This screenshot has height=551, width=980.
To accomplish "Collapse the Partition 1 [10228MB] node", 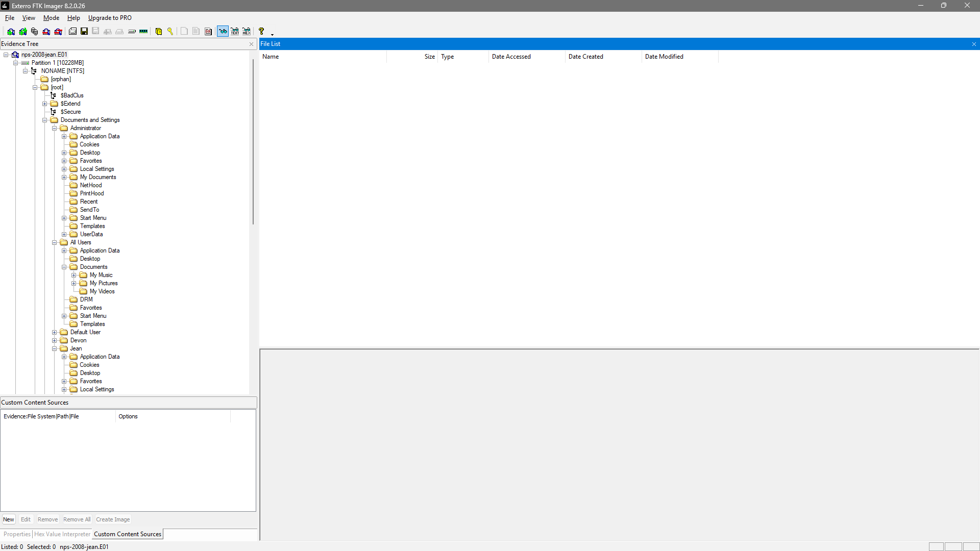I will point(15,63).
